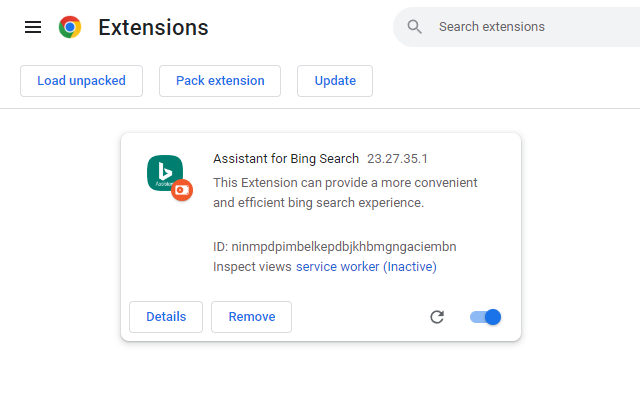This screenshot has height=400, width=640.
Task: Click the Inspect views label
Action: [x=252, y=267]
